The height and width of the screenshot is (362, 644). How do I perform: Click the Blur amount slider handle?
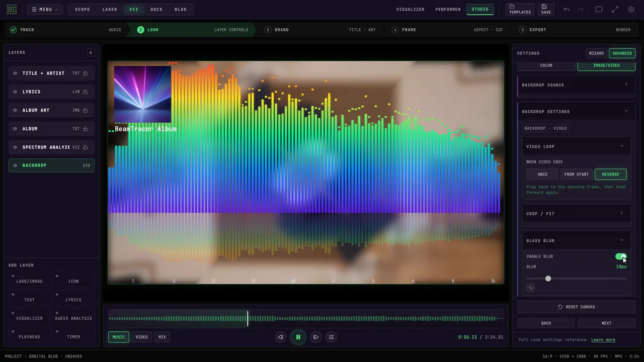548,279
